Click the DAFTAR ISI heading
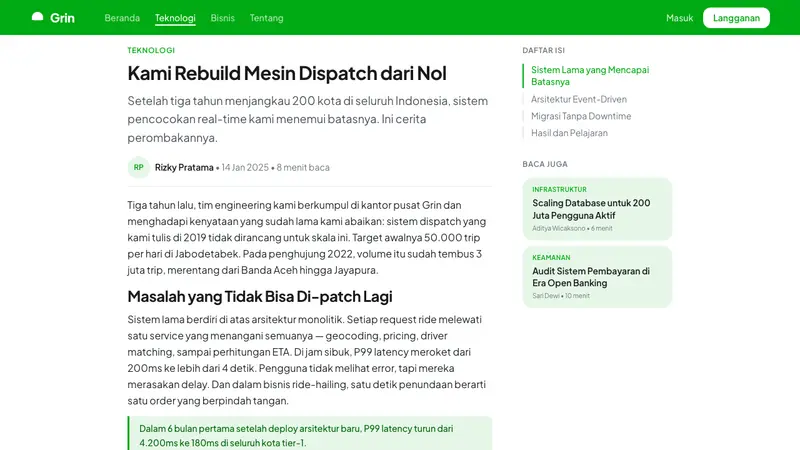This screenshot has width=800, height=450. tap(543, 50)
